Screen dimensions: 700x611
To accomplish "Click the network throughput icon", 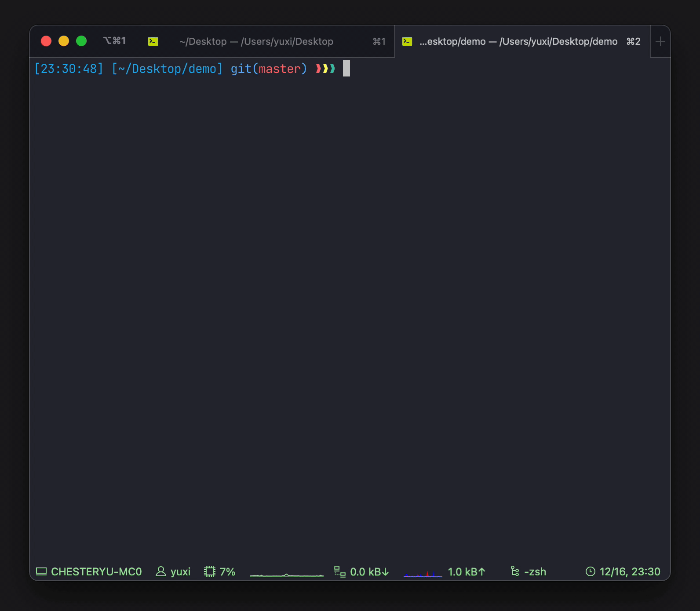I will 339,571.
